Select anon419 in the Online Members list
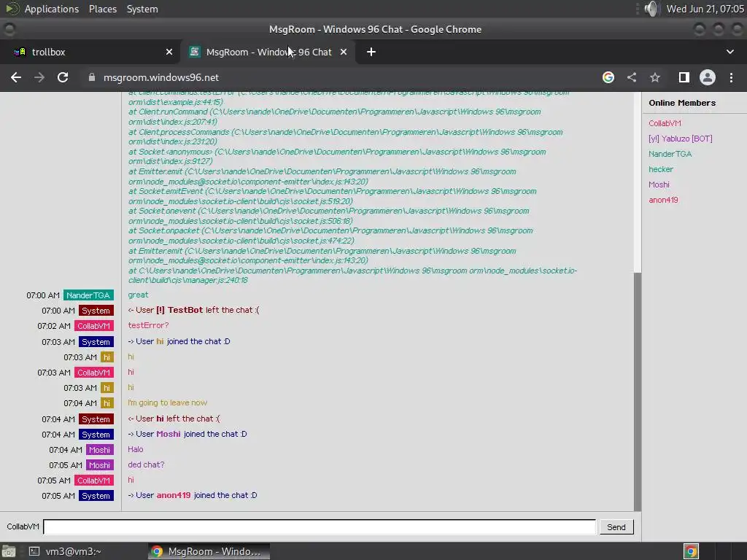This screenshot has height=560, width=747. (663, 200)
